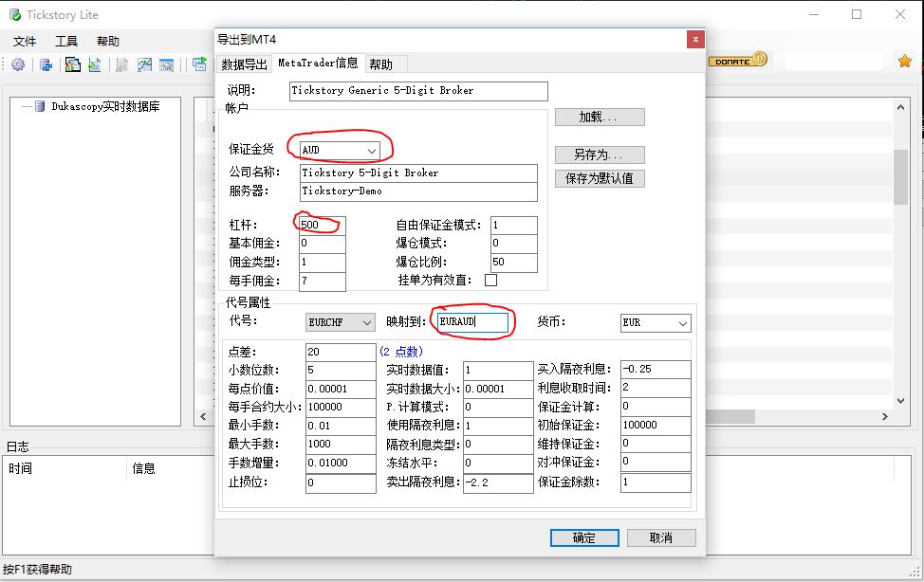Screen dimensions: 924x582
Task: Click the 佣金类型 field
Action: pyautogui.click(x=322, y=263)
